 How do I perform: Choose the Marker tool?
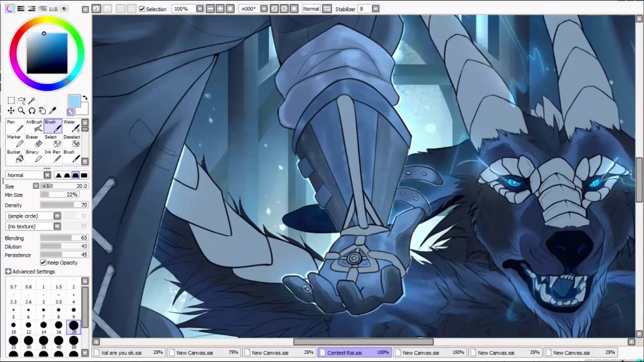(15, 141)
